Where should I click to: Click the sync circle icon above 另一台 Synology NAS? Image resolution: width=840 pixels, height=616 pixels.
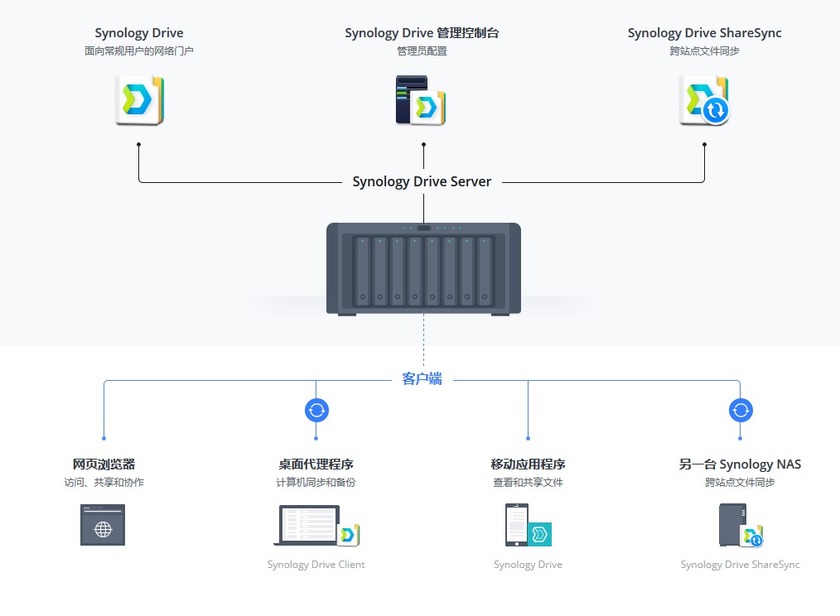tap(741, 411)
